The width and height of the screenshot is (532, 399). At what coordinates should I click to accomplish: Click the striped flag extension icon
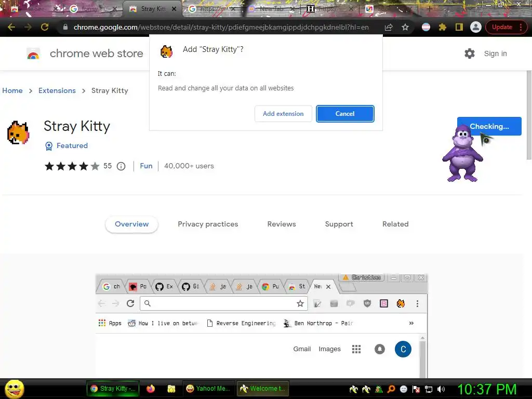pos(426,27)
